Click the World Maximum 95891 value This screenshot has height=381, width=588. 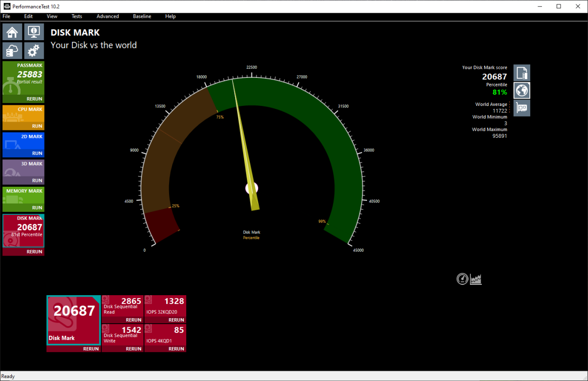(500, 136)
